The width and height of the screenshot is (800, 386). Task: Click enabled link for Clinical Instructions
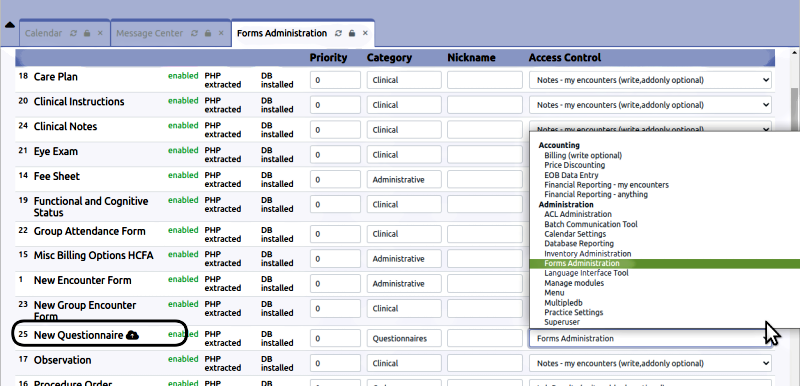(183, 101)
